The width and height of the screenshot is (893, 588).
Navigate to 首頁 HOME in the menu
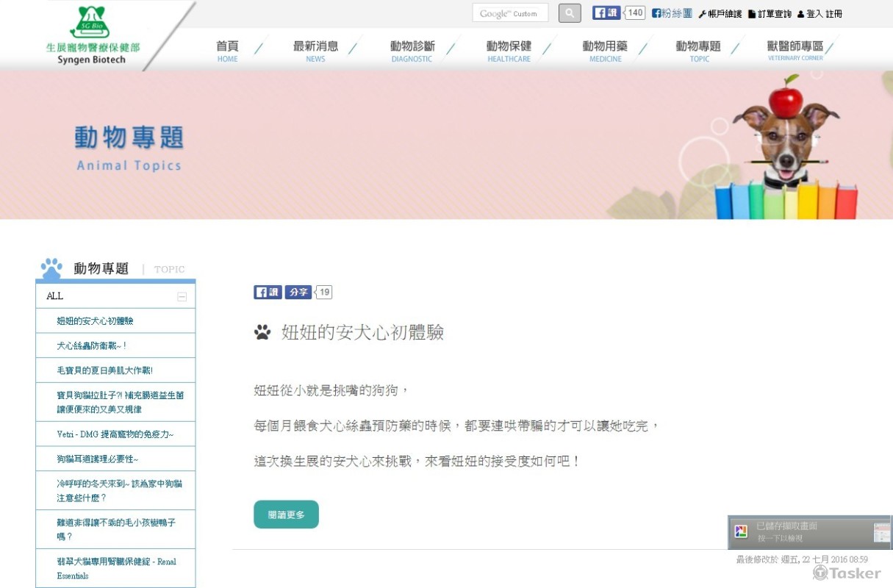point(227,49)
